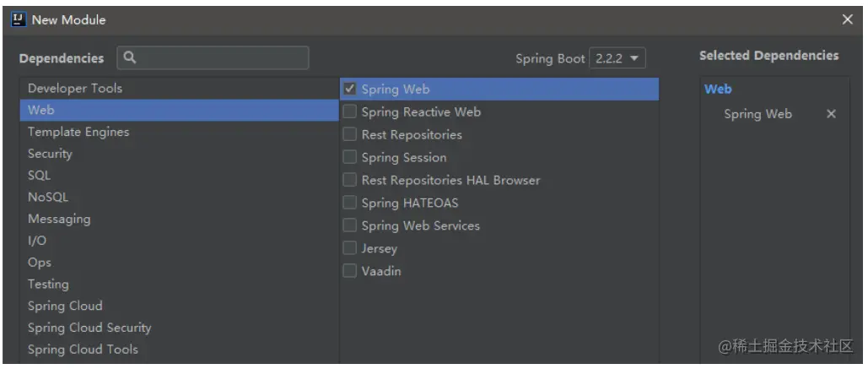The image size is (868, 369).
Task: Uncheck the Spring Web checkbox
Action: click(x=349, y=89)
